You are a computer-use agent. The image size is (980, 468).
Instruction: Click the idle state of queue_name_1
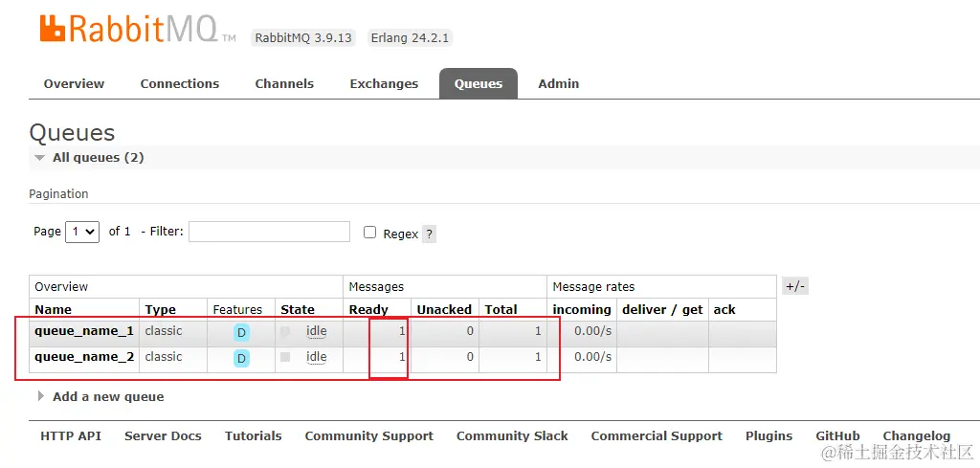pyautogui.click(x=316, y=330)
